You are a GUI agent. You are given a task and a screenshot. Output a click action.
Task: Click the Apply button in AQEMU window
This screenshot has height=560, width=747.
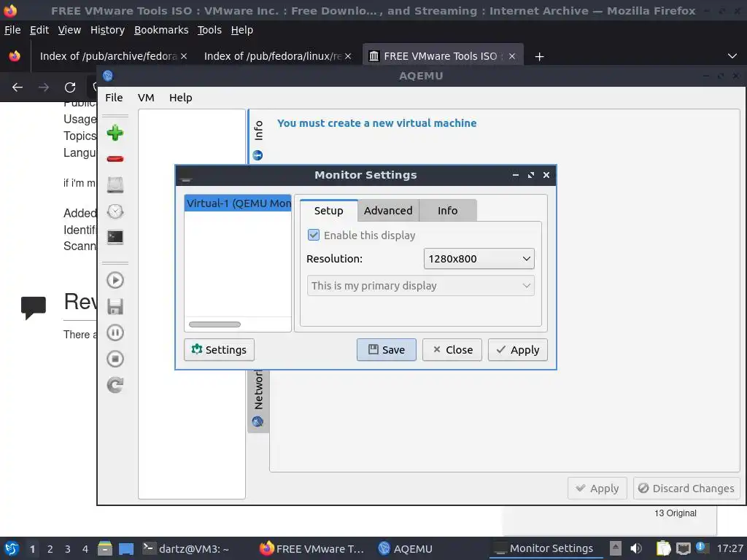coord(597,488)
